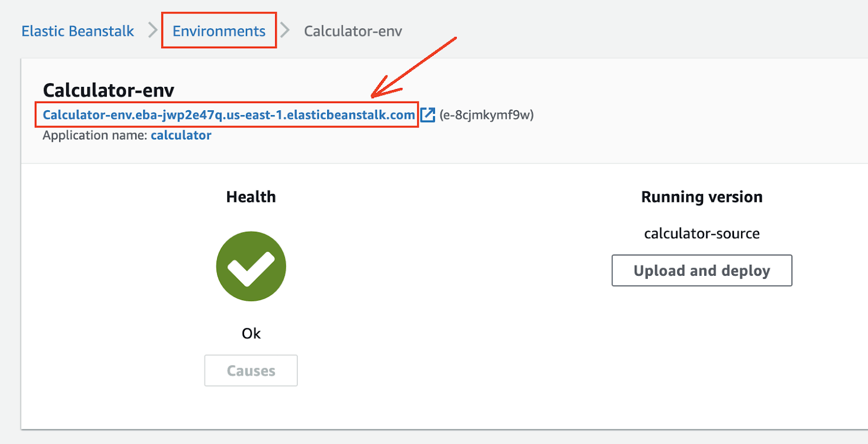Click the calculator-source version label
This screenshot has width=868, height=444.
coord(702,233)
